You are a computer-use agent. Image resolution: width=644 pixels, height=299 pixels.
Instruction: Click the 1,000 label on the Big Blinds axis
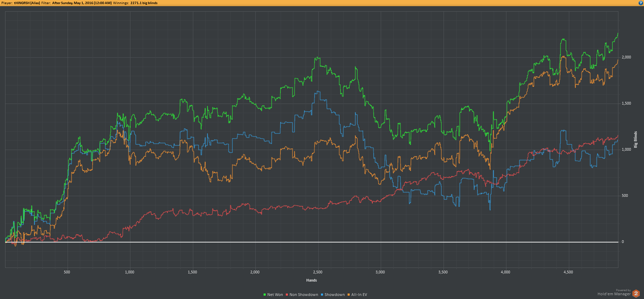(626, 149)
